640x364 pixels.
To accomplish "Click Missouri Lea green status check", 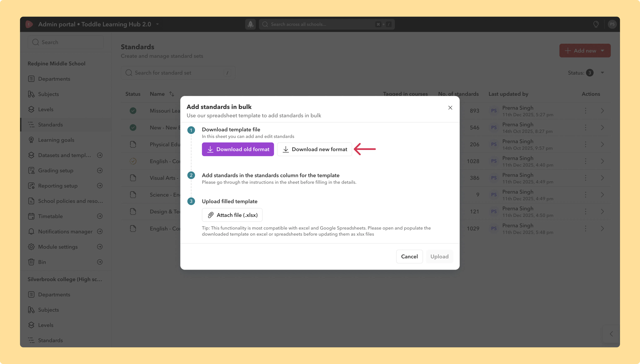I will pyautogui.click(x=133, y=111).
